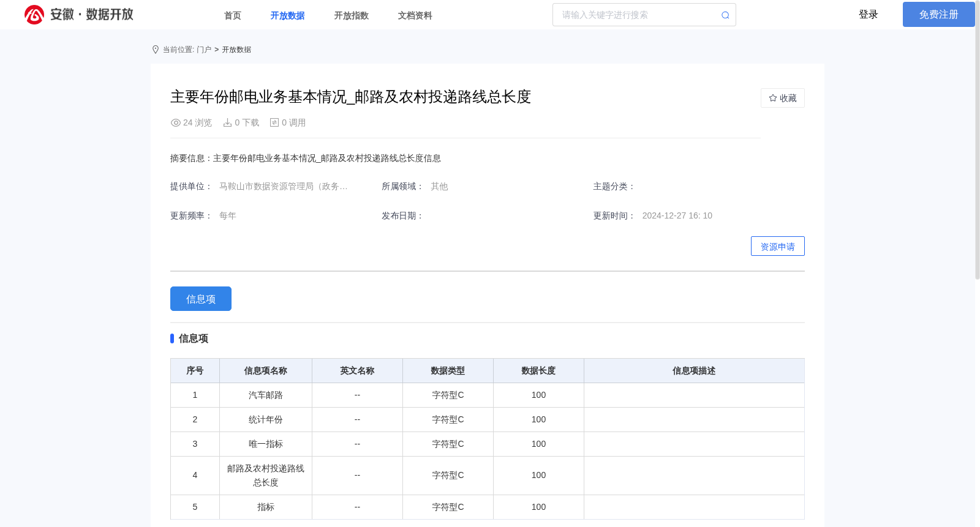
Task: Click the 信息项名称 column header
Action: 266,370
